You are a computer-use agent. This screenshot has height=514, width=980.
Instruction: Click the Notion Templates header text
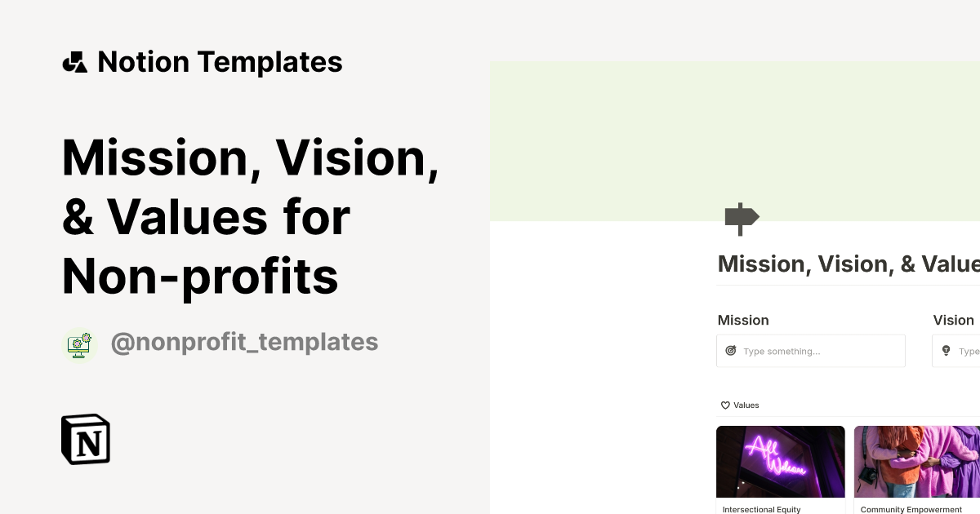click(220, 61)
